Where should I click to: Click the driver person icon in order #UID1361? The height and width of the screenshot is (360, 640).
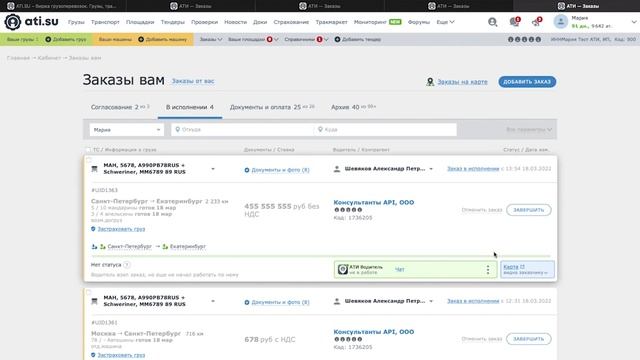337,301
